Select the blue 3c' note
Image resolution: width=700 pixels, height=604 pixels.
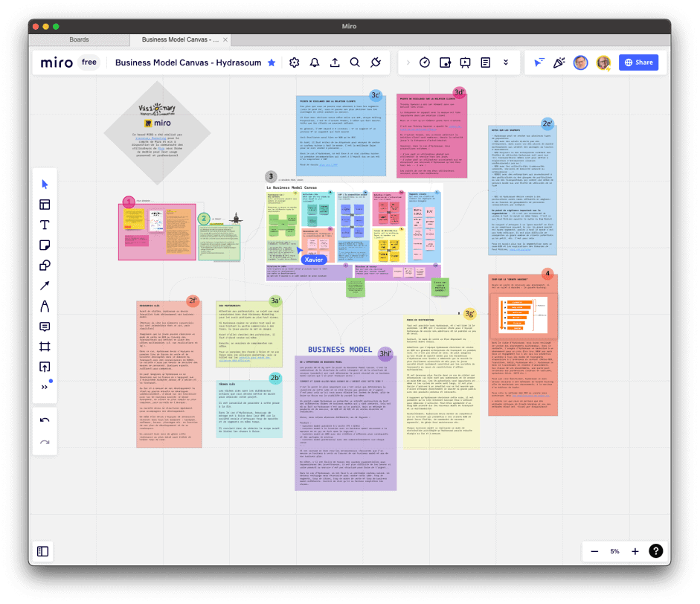click(341, 135)
